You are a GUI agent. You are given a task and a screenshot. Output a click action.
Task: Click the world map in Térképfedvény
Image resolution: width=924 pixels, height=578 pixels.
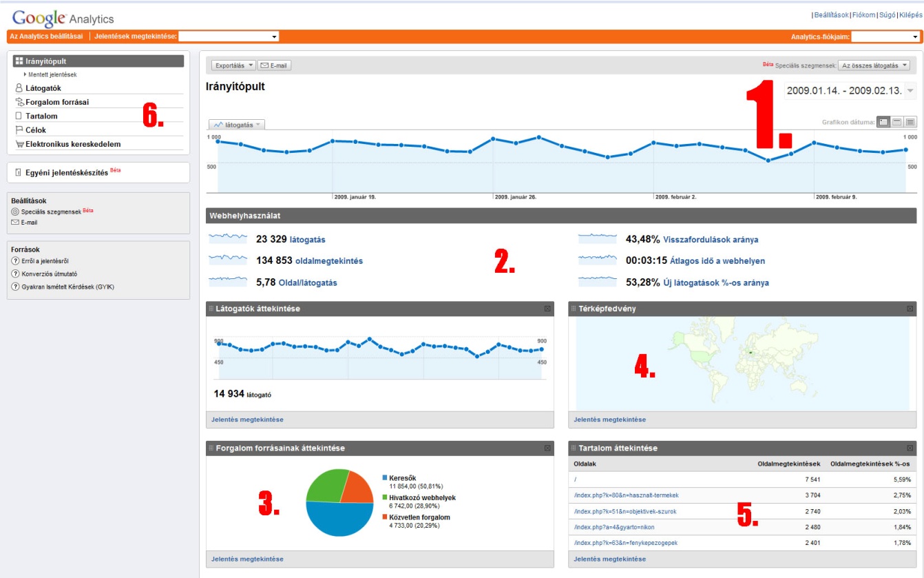pos(742,363)
